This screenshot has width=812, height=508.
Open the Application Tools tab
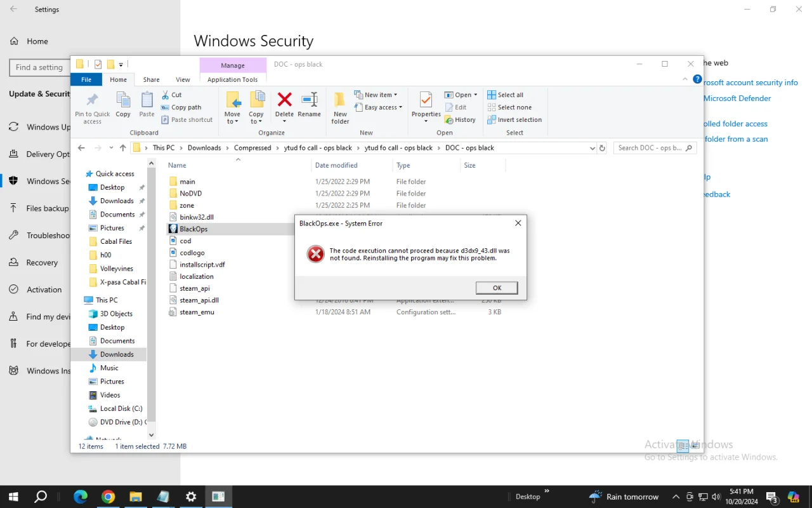click(233, 79)
